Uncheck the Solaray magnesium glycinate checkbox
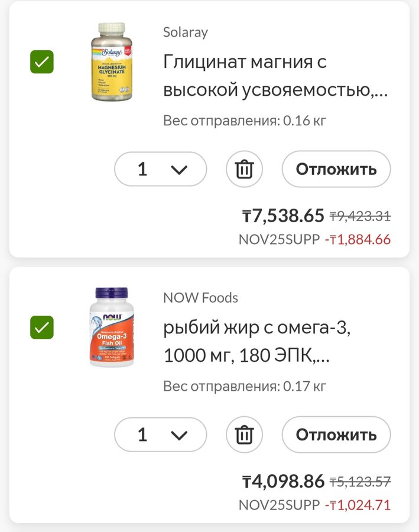Screen dimensions: 419x532 pos(42,62)
